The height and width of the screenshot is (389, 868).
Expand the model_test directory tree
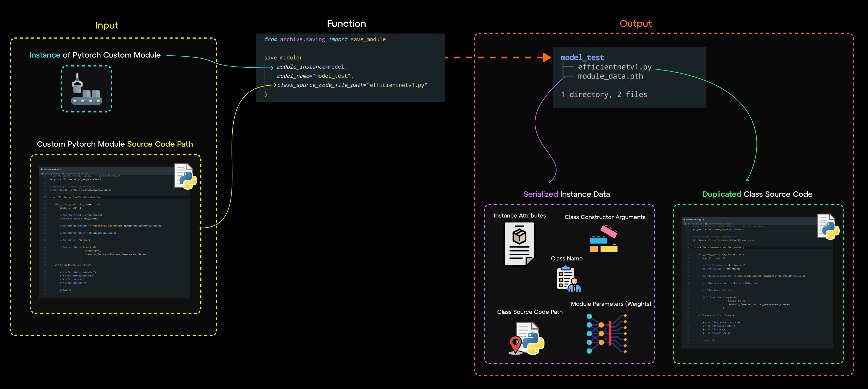(x=582, y=57)
